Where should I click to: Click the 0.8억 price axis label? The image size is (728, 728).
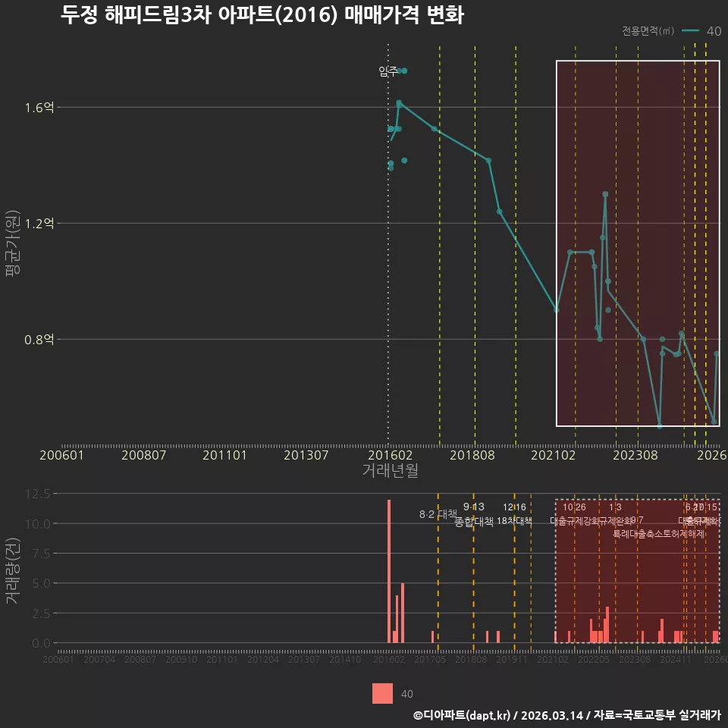[x=39, y=340]
